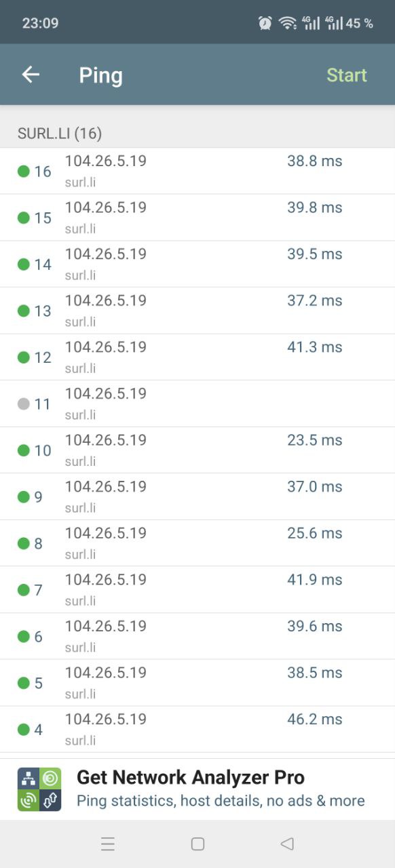Tap the Wi-Fi icon in status bar

(288, 23)
